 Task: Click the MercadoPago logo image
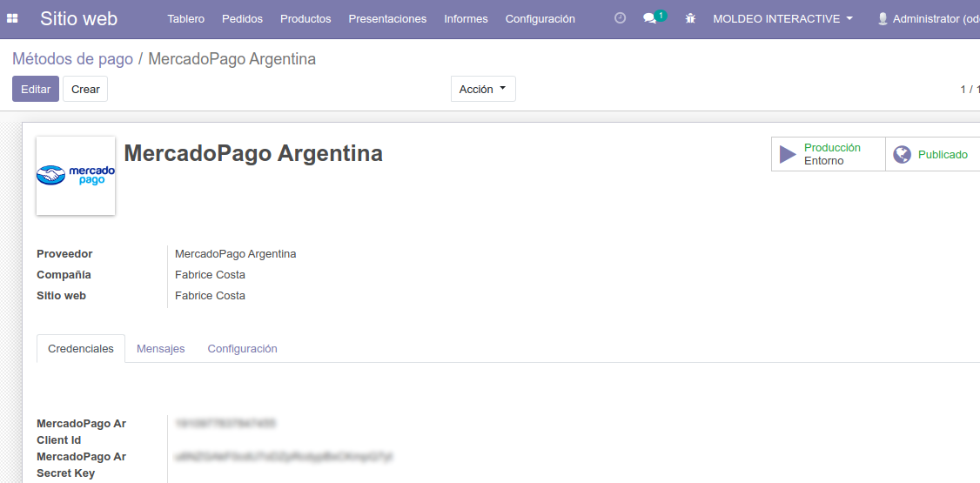76,176
